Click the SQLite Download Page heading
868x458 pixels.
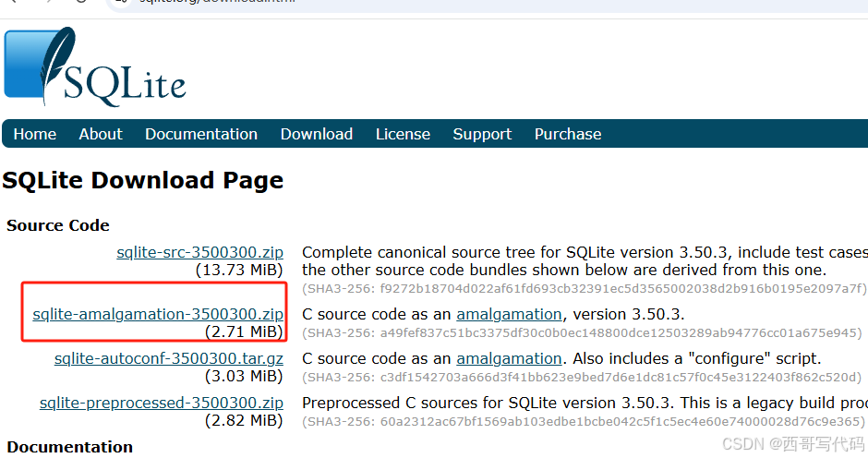pos(143,181)
